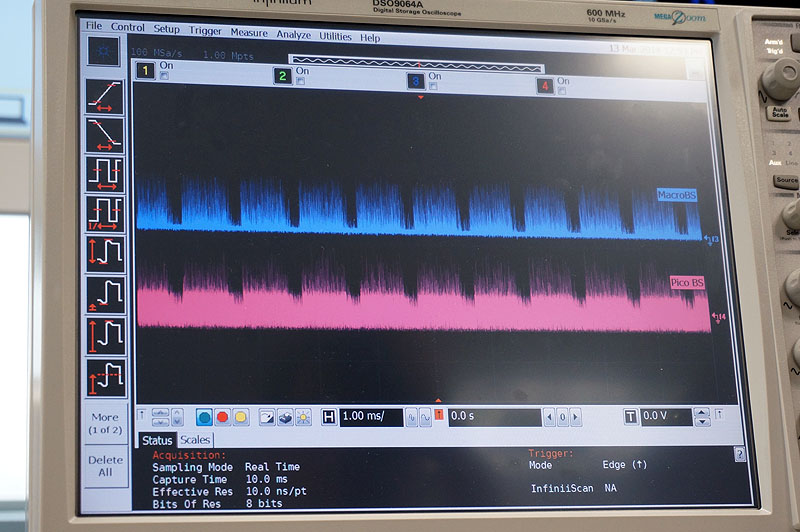Click the display intensity icon at top-left

tap(103, 51)
